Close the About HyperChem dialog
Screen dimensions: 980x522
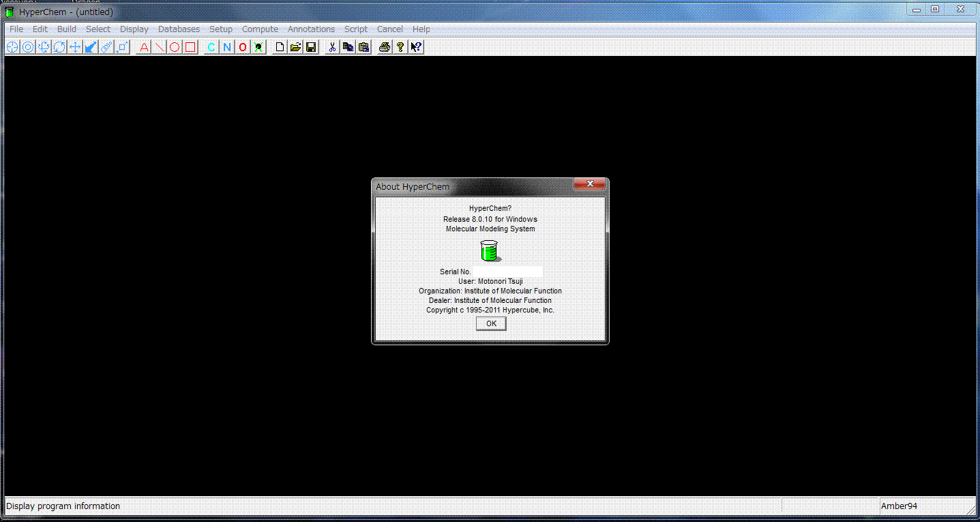coord(589,184)
